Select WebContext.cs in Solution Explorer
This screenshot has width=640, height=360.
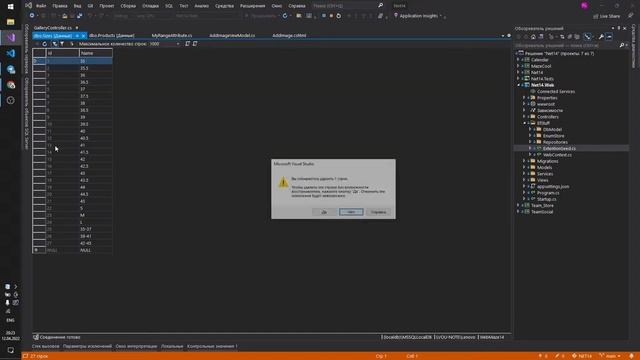tap(557, 155)
